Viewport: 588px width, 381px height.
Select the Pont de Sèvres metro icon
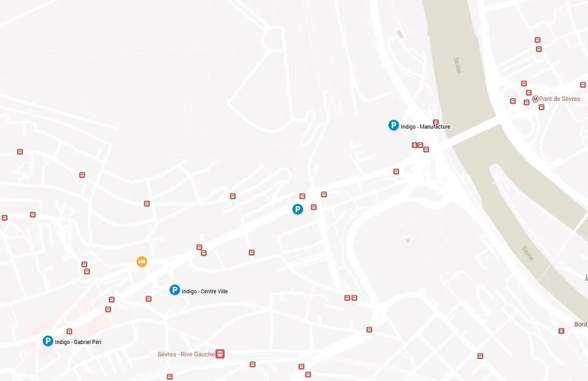(535, 99)
